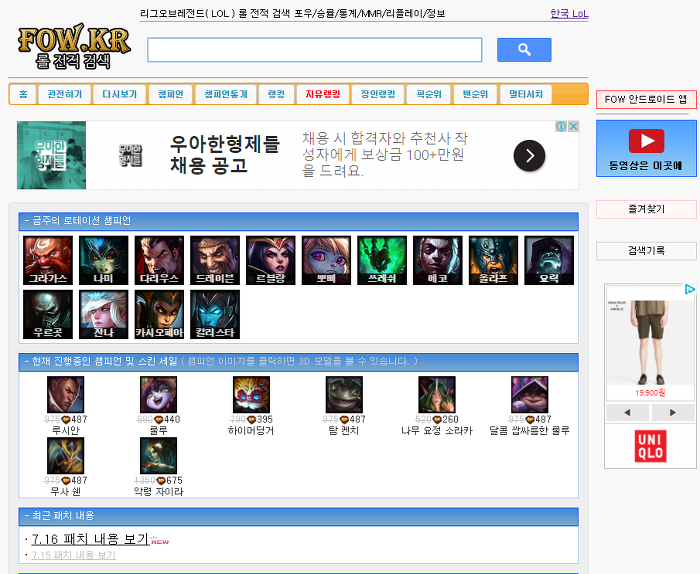Open the 나무 요정 소라카 skin image
700x574 pixels.
(x=437, y=395)
